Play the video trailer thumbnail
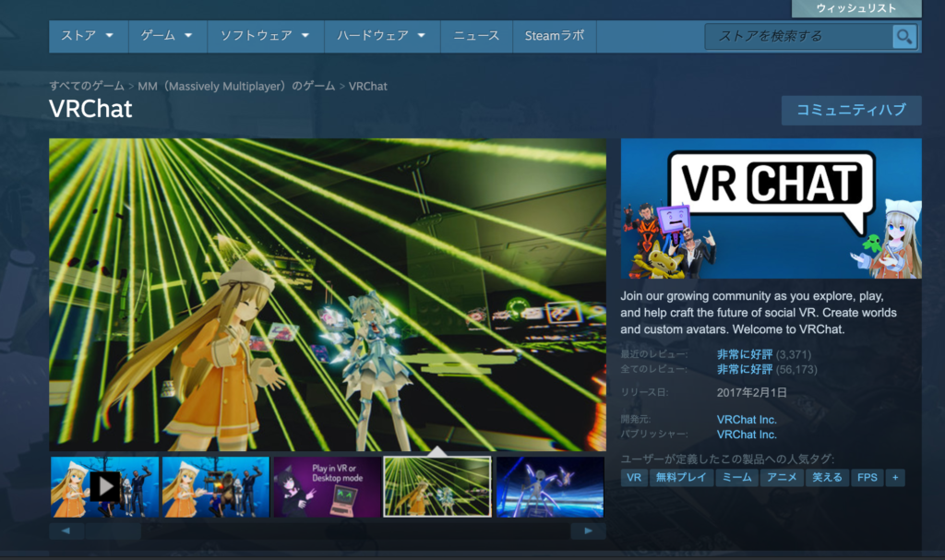The height and width of the screenshot is (560, 945). (x=104, y=486)
